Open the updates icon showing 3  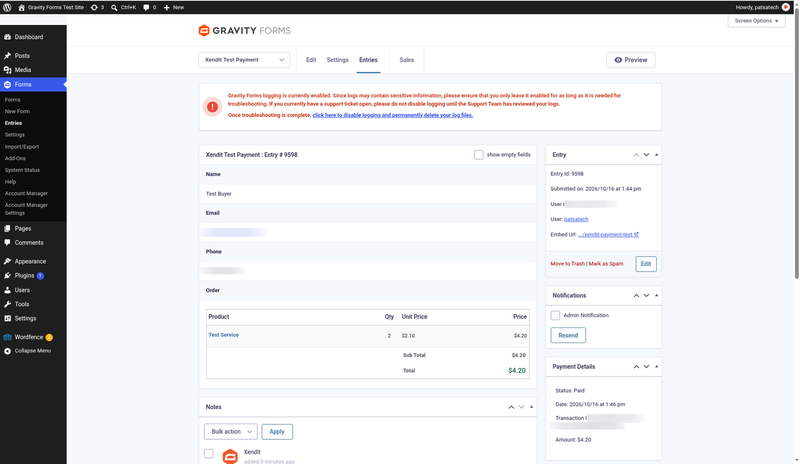[x=97, y=7]
